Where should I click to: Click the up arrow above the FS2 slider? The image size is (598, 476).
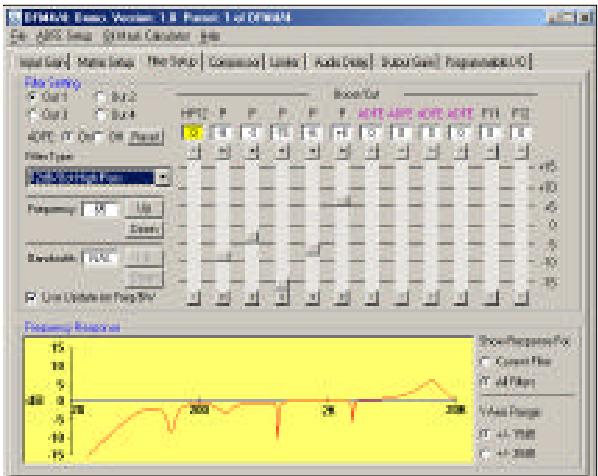520,152
